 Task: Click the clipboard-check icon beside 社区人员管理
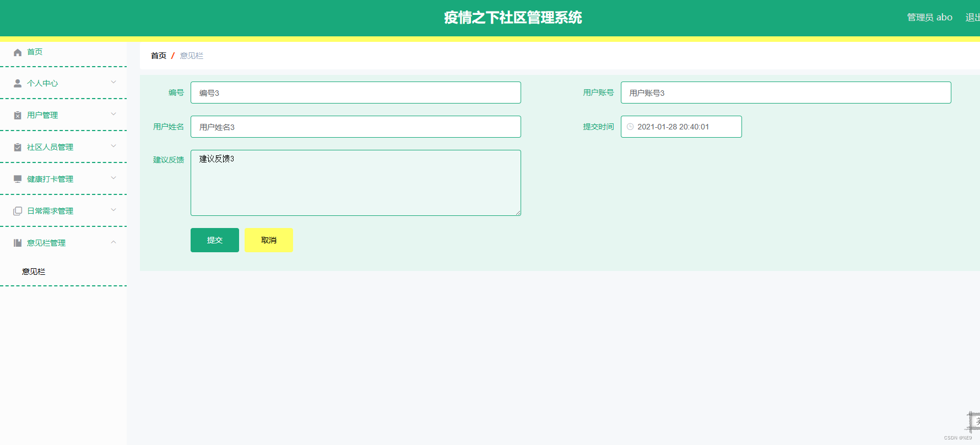[x=18, y=147]
